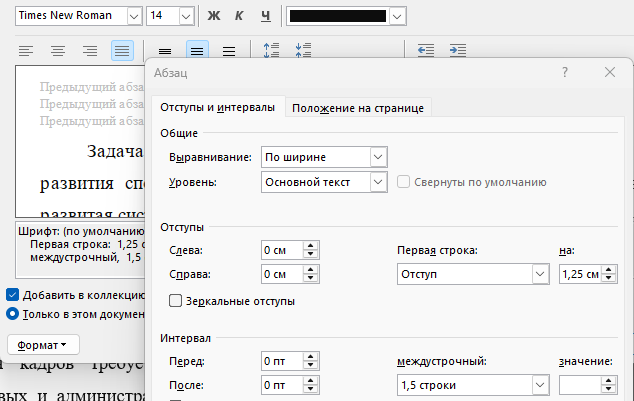Switch to Отступы и интервалы tab
The width and height of the screenshot is (634, 401).
tap(218, 108)
